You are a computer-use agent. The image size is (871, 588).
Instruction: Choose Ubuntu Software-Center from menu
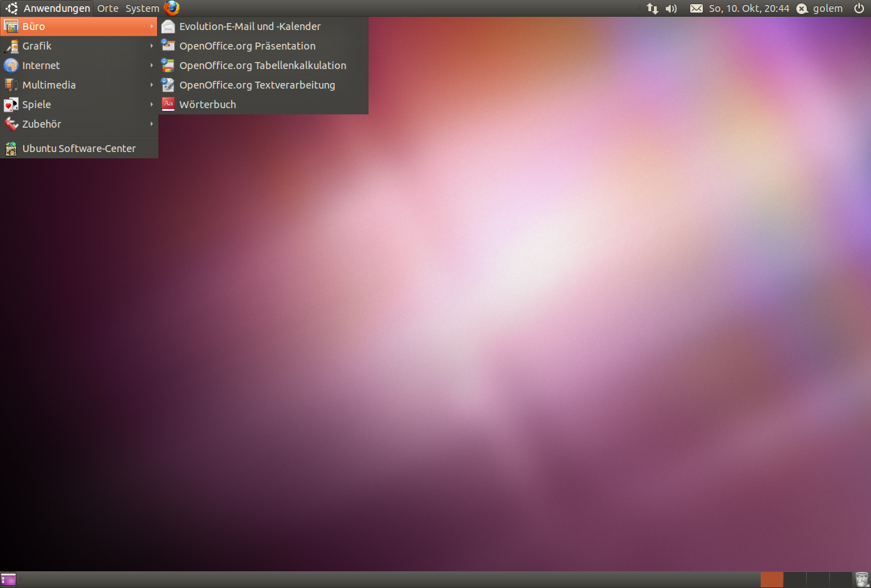(79, 149)
